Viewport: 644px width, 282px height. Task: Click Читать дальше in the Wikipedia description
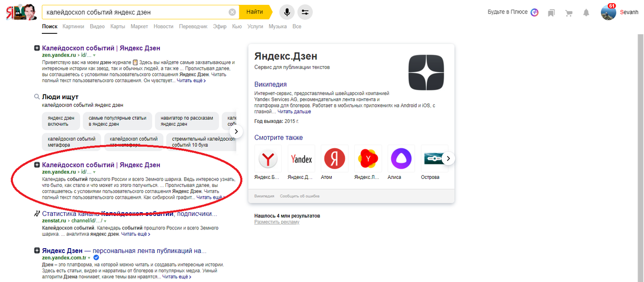click(x=295, y=112)
